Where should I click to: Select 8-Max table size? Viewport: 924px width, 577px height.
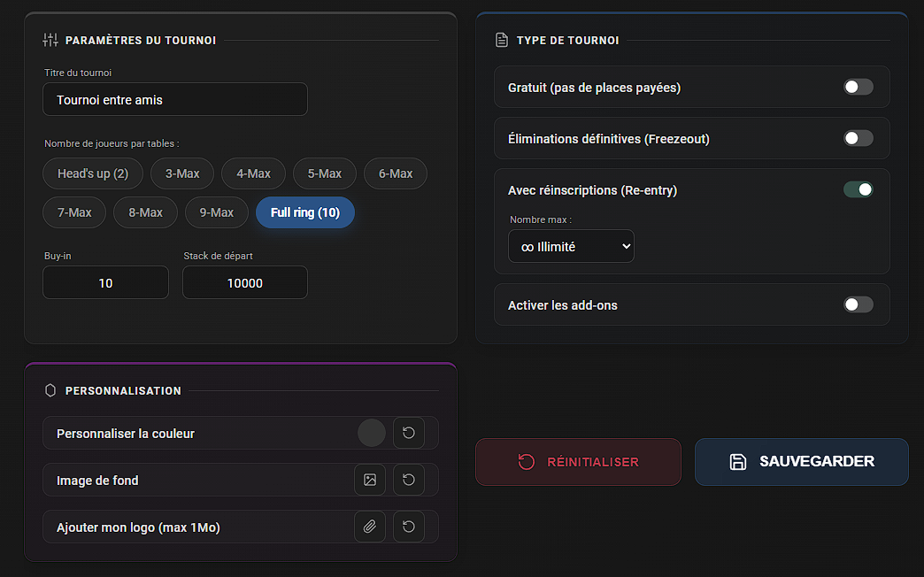coord(145,212)
